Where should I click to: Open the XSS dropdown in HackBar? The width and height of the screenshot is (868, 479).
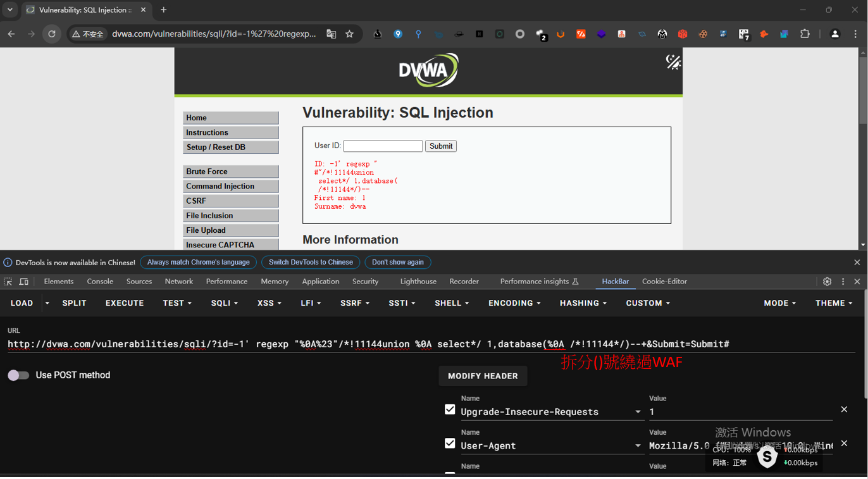pyautogui.click(x=270, y=303)
